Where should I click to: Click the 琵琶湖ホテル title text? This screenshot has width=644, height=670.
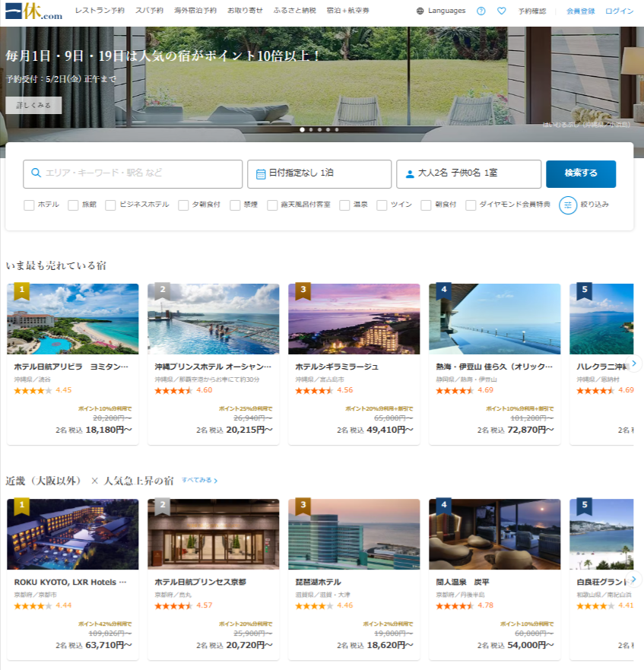click(318, 582)
